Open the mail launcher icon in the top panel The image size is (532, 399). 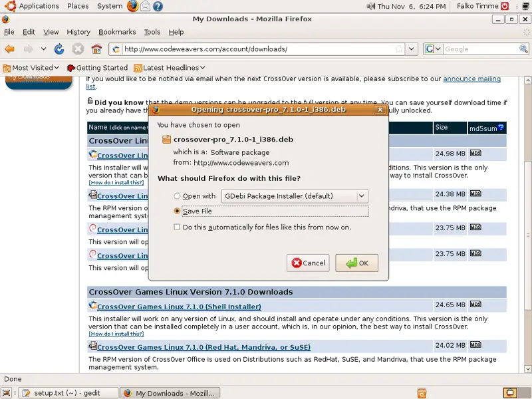145,6
